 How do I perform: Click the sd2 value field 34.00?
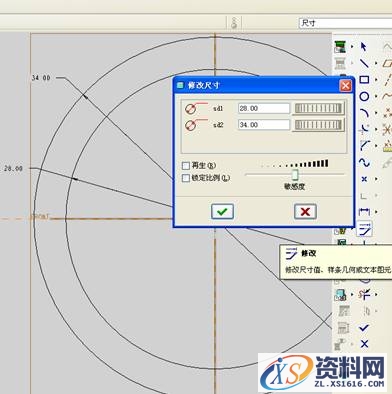point(264,125)
